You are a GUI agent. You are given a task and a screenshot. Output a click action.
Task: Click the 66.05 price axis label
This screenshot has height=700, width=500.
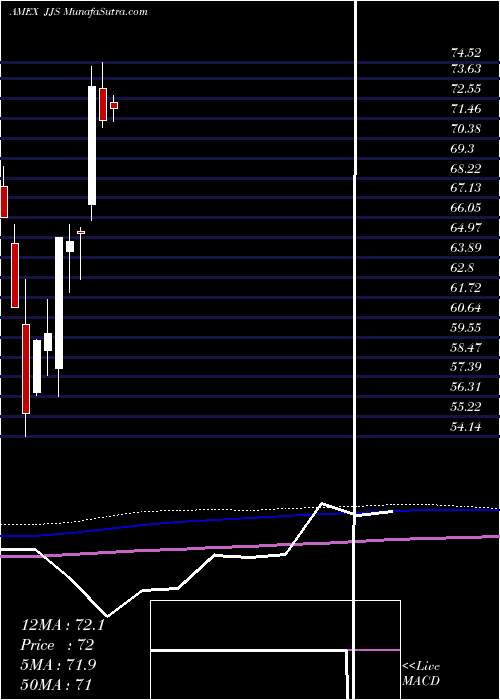(x=466, y=208)
